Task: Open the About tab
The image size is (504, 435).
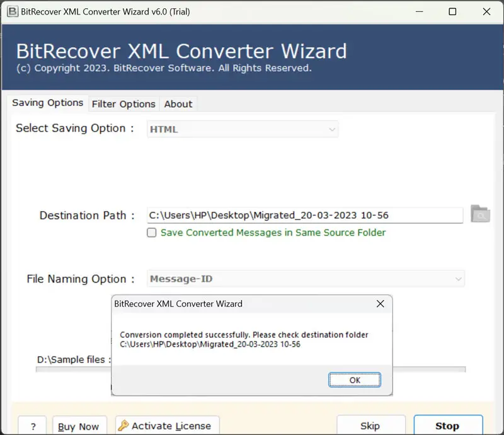Action: [x=178, y=104]
